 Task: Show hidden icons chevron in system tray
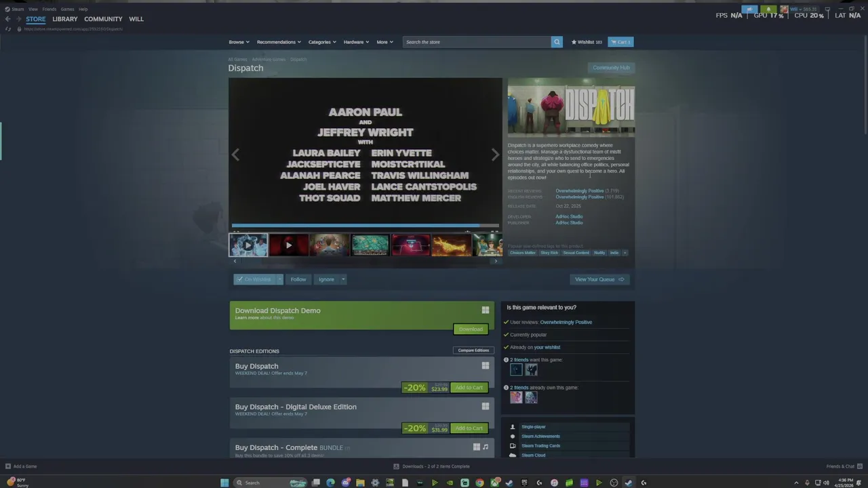coord(796,483)
